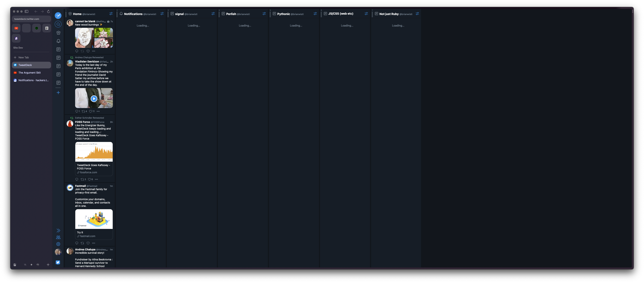This screenshot has width=644, height=283.
Task: Retweet the cannot be blank wood burnings tweet
Action: [x=82, y=51]
